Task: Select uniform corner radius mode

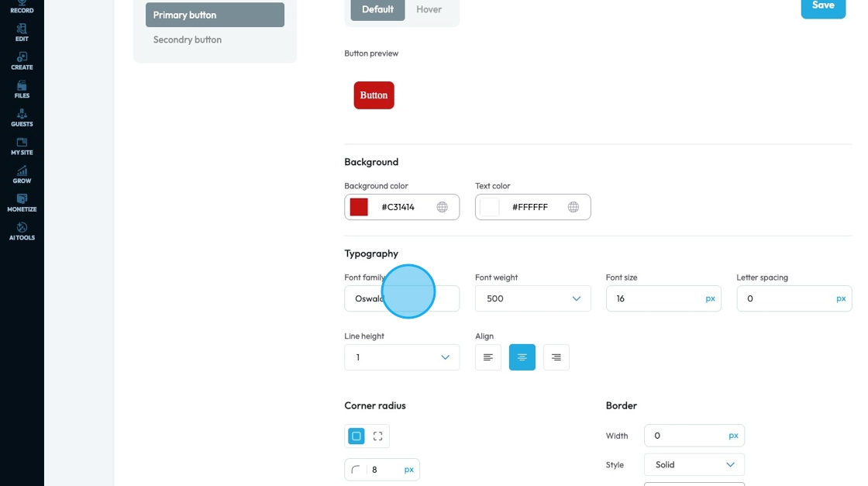Action: click(356, 436)
